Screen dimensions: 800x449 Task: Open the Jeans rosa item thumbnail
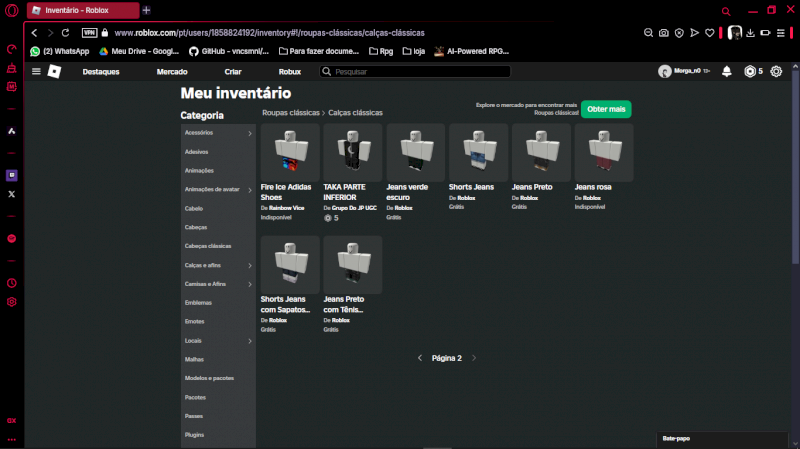click(x=603, y=152)
